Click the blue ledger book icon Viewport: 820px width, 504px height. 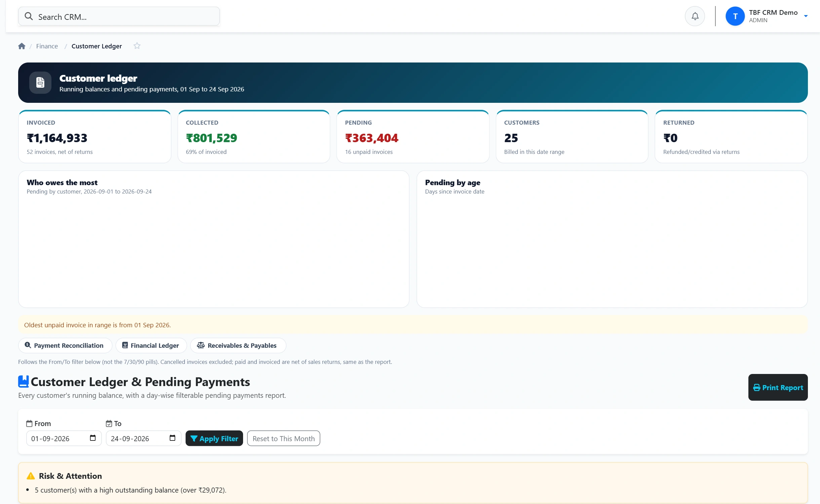point(23,381)
